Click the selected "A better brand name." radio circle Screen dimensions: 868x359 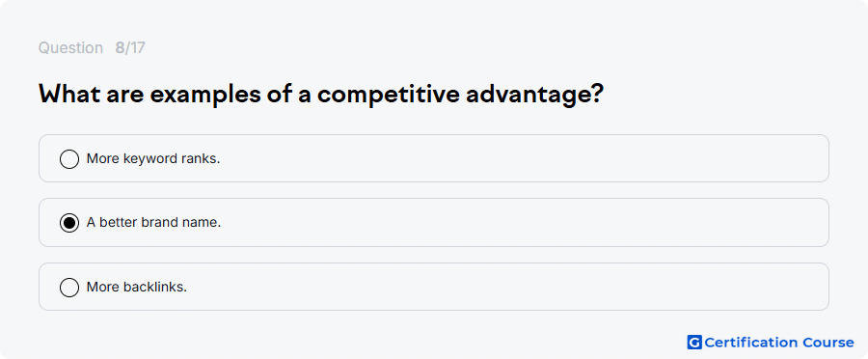click(x=69, y=223)
